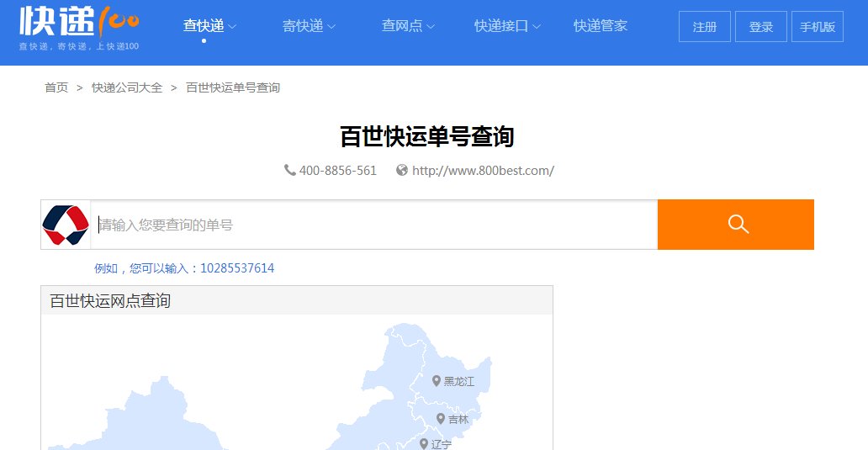The width and height of the screenshot is (868, 450).
Task: Select the 吉林 map pin
Action: 441,419
